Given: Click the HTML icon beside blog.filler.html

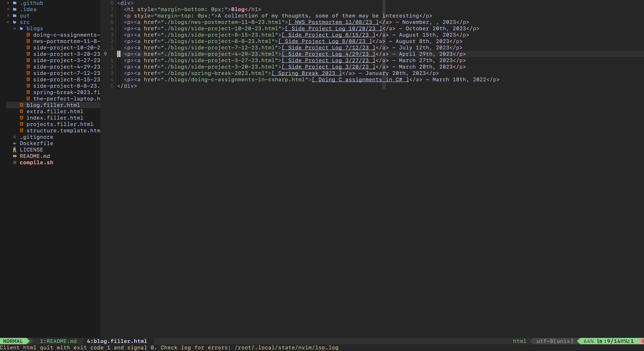Looking at the screenshot, I should tap(21, 105).
